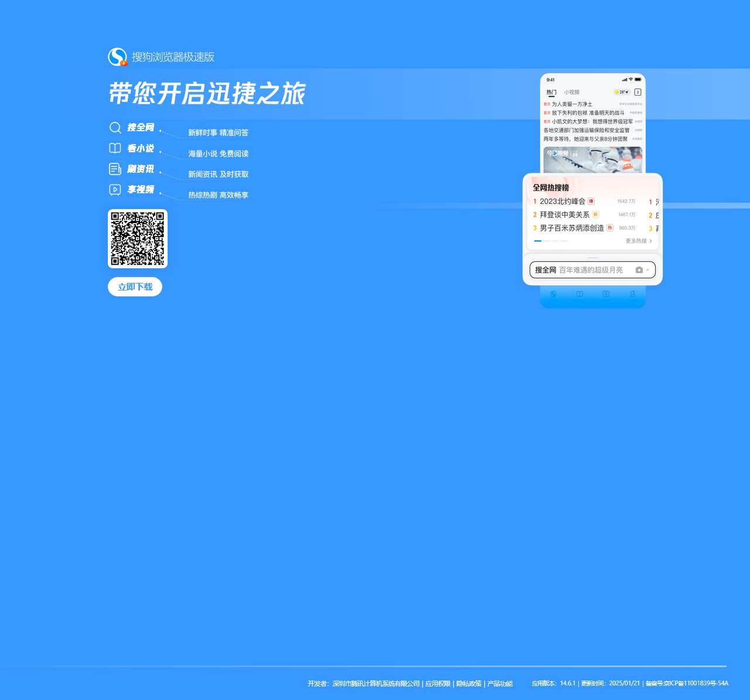Open the 应用权限 link in footer
The image size is (750, 700).
click(438, 684)
